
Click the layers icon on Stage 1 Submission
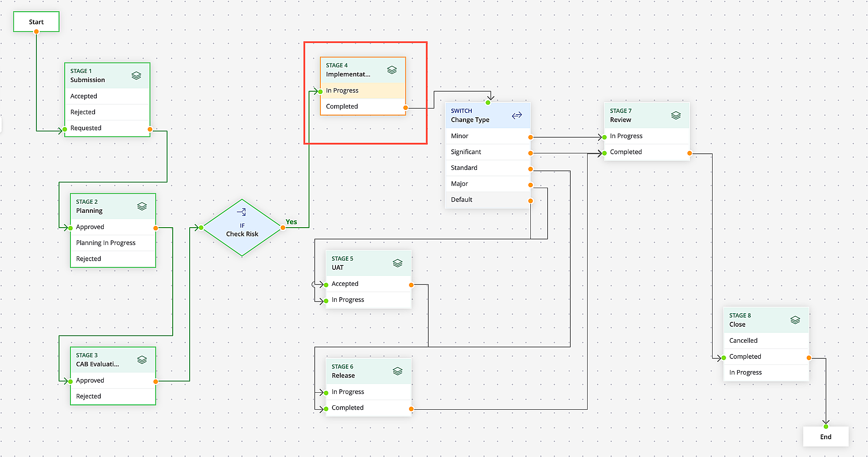136,75
